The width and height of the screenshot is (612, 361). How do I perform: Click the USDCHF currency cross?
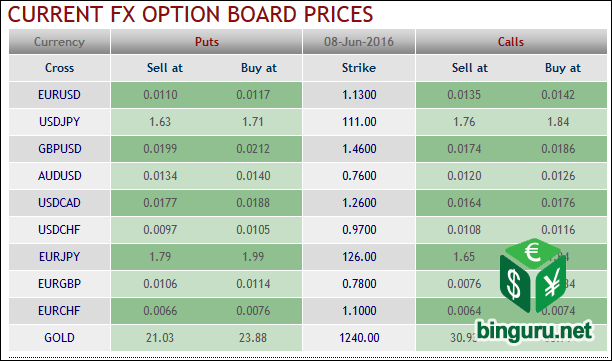click(x=59, y=229)
